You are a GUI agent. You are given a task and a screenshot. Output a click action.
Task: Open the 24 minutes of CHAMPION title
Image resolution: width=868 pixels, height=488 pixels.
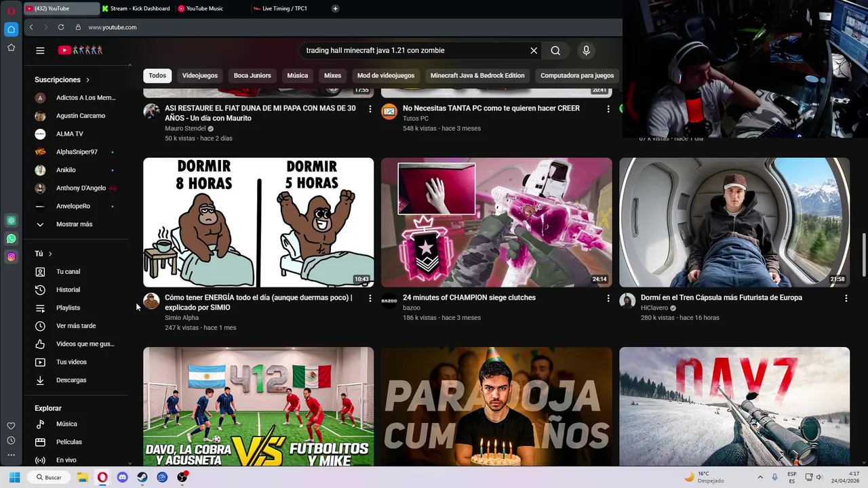point(469,298)
